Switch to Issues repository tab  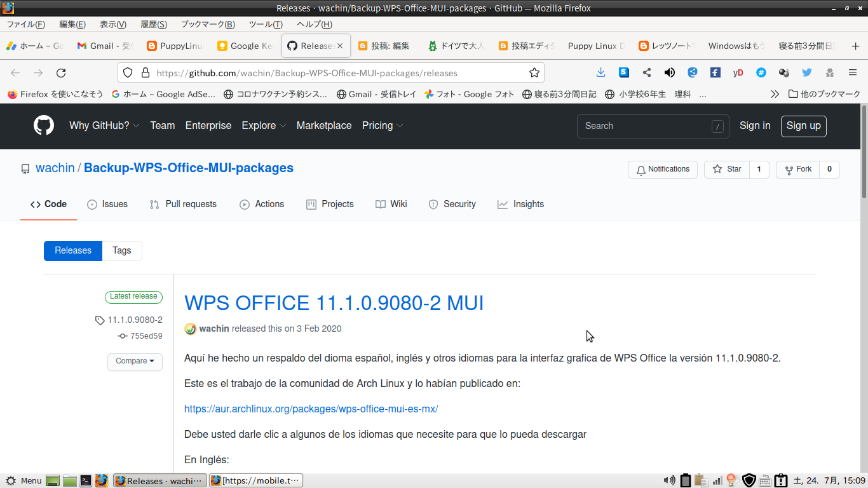click(107, 204)
